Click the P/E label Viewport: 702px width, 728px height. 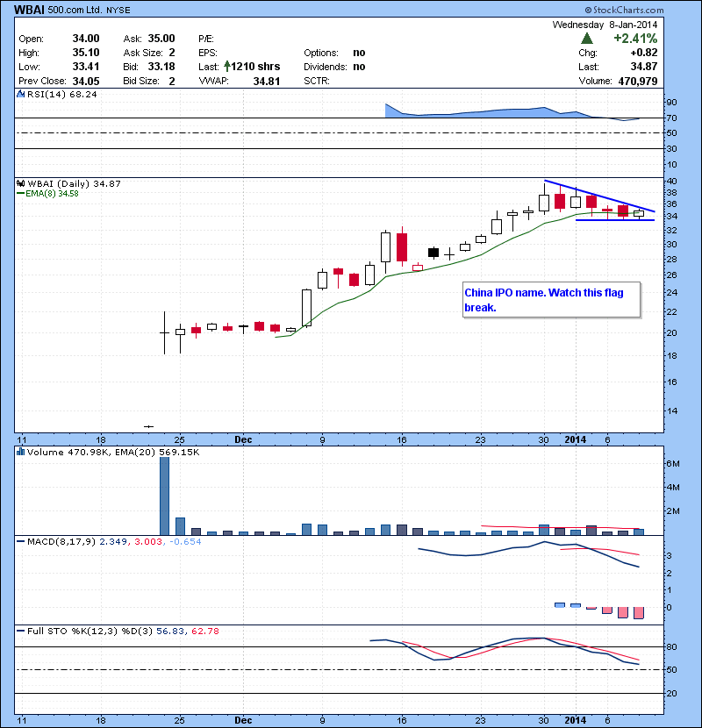click(206, 39)
